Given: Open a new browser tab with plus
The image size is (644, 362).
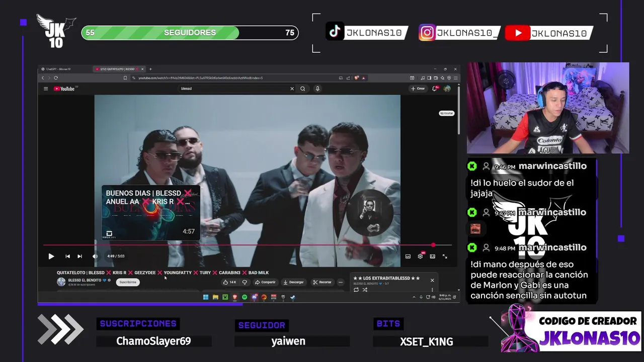Looking at the screenshot, I should coord(150,69).
